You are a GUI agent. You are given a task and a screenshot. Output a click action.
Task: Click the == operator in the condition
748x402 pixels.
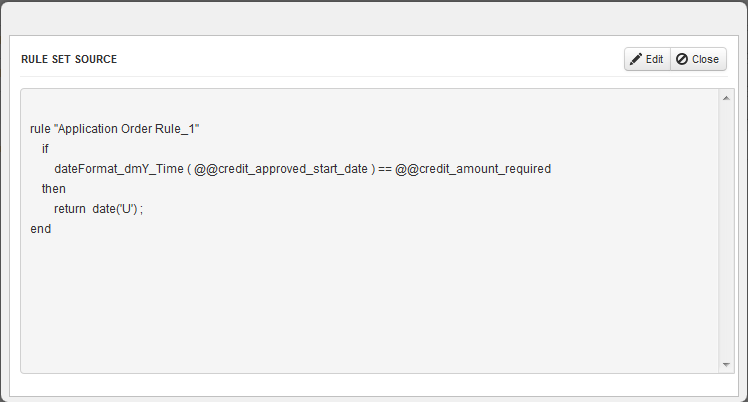[384, 169]
